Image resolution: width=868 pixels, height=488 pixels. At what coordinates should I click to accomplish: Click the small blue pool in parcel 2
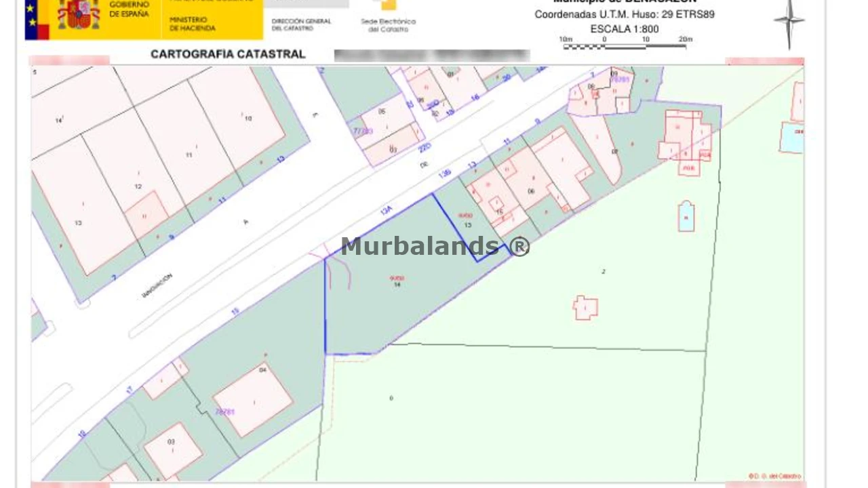[686, 217]
